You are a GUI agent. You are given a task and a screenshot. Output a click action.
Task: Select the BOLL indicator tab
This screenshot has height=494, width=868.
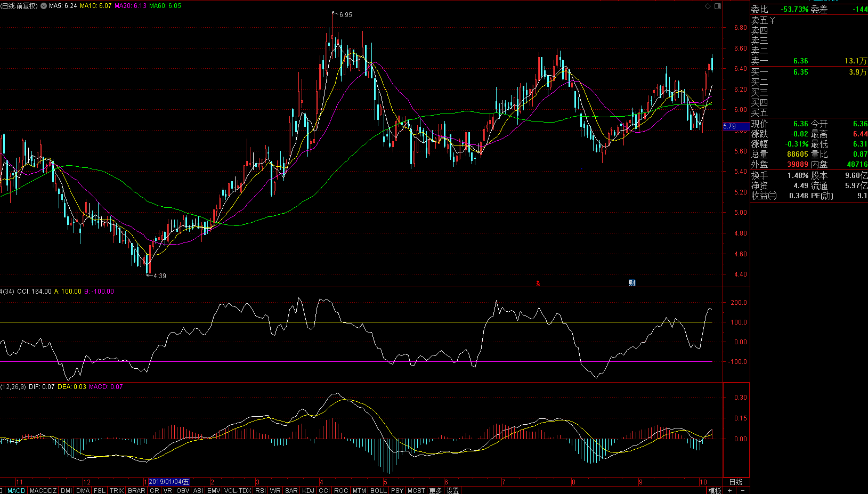click(x=378, y=490)
